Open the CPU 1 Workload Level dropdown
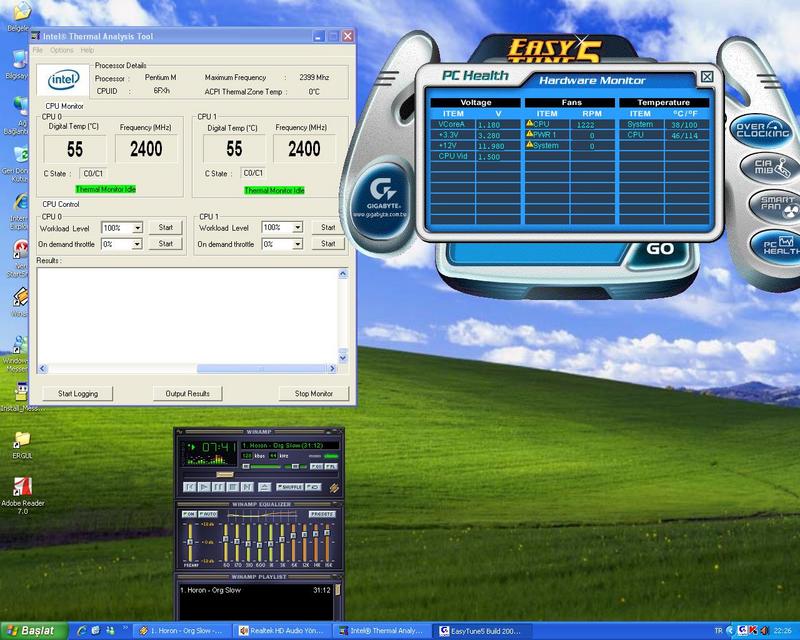 pyautogui.click(x=297, y=227)
